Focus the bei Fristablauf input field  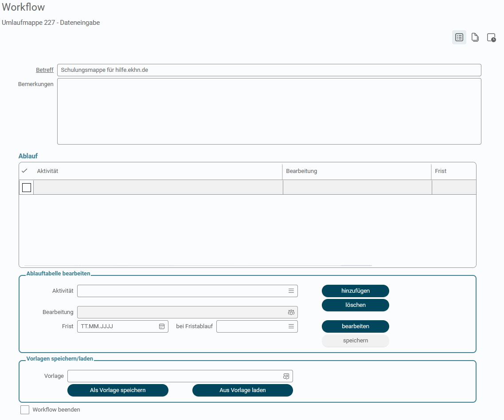tap(257, 326)
